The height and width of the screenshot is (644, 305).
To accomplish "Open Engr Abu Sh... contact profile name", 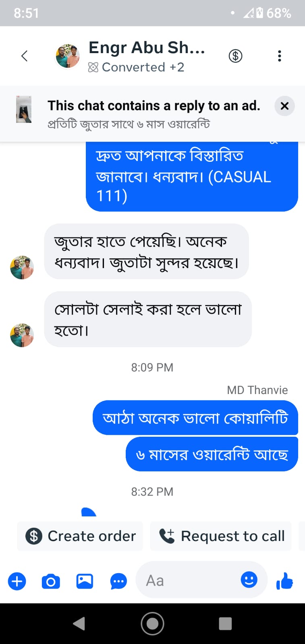I will coord(147,47).
